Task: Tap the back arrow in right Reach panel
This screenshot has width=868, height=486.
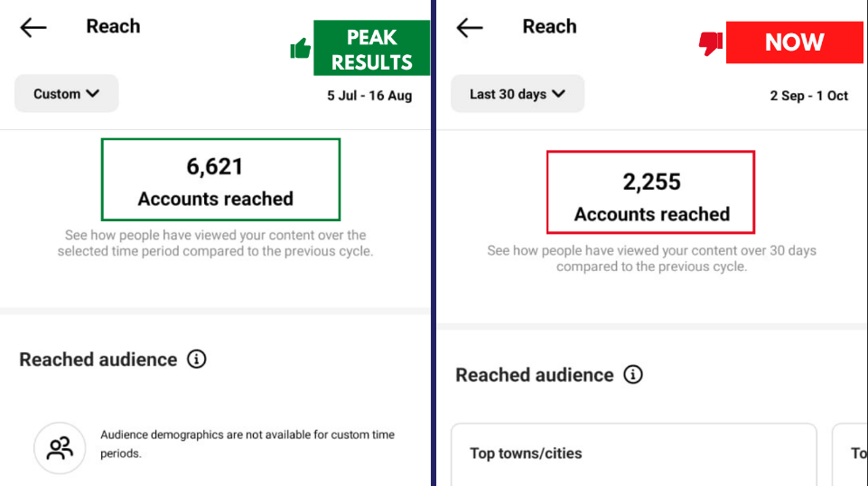Action: 470,28
